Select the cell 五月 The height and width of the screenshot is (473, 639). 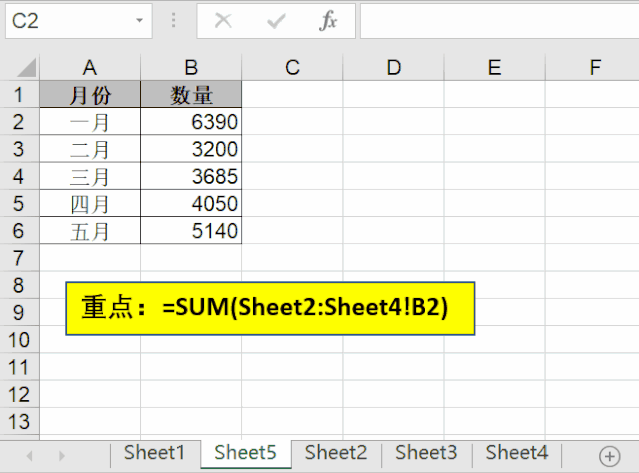point(90,231)
